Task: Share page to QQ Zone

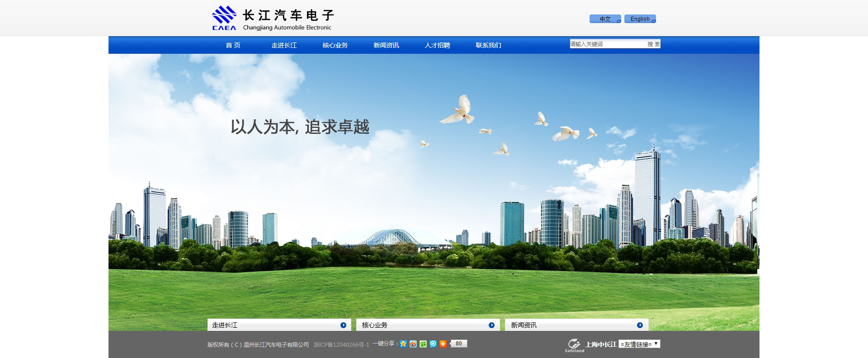Action: [403, 344]
